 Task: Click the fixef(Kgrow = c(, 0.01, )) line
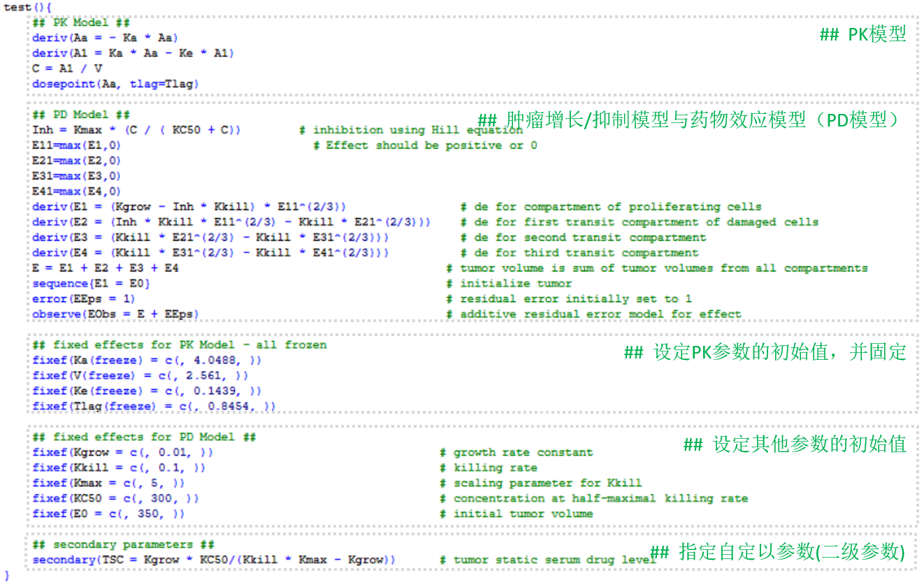[122, 453]
